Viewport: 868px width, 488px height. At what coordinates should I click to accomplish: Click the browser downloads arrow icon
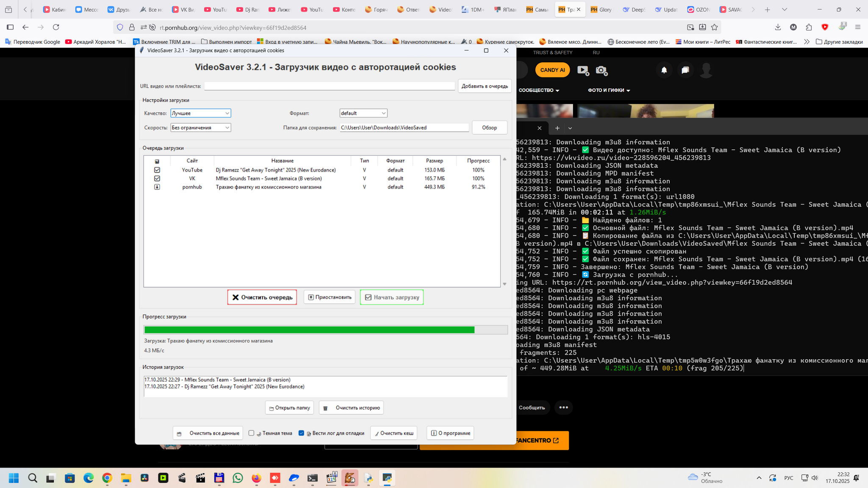click(x=778, y=27)
